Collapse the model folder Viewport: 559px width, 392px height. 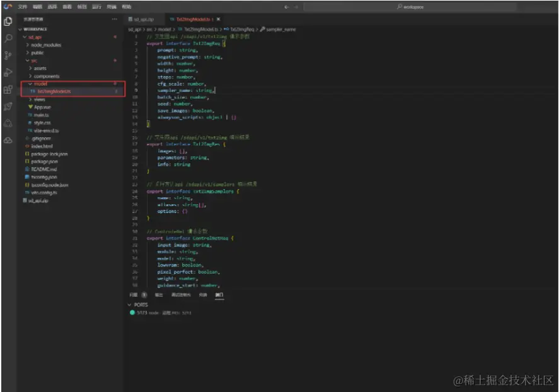point(30,84)
